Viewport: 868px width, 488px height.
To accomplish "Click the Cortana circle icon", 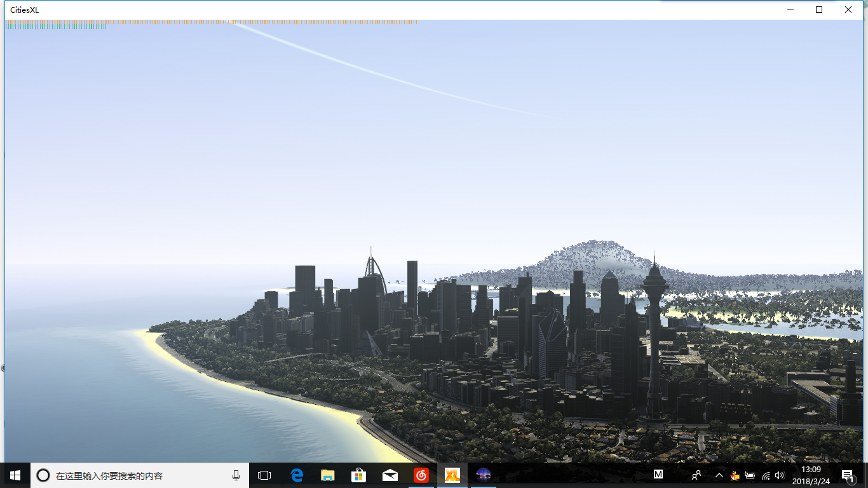I will [43, 475].
